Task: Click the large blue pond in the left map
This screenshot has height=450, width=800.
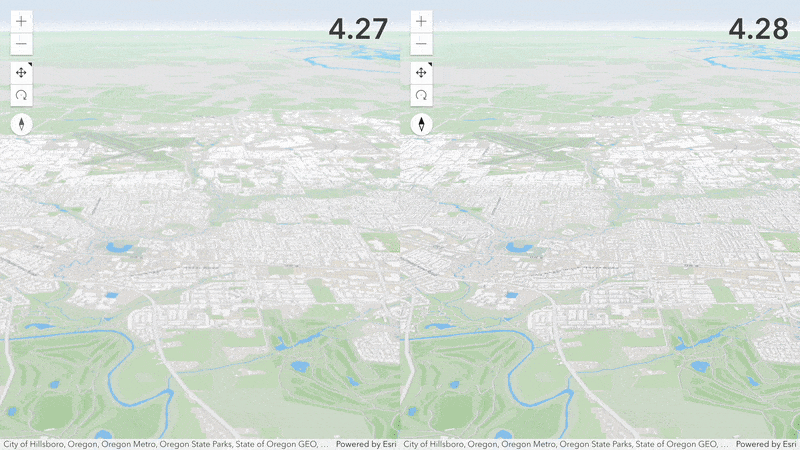Action: pos(119,248)
